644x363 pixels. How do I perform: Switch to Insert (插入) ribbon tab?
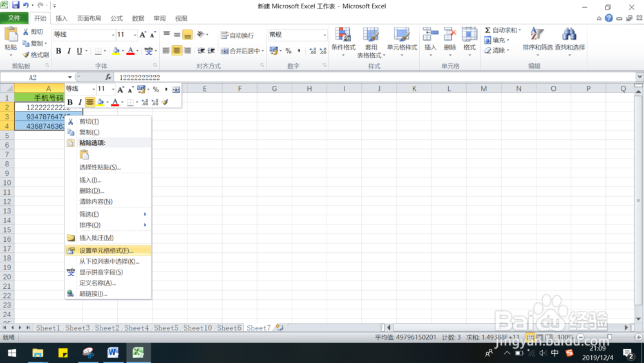pyautogui.click(x=61, y=19)
